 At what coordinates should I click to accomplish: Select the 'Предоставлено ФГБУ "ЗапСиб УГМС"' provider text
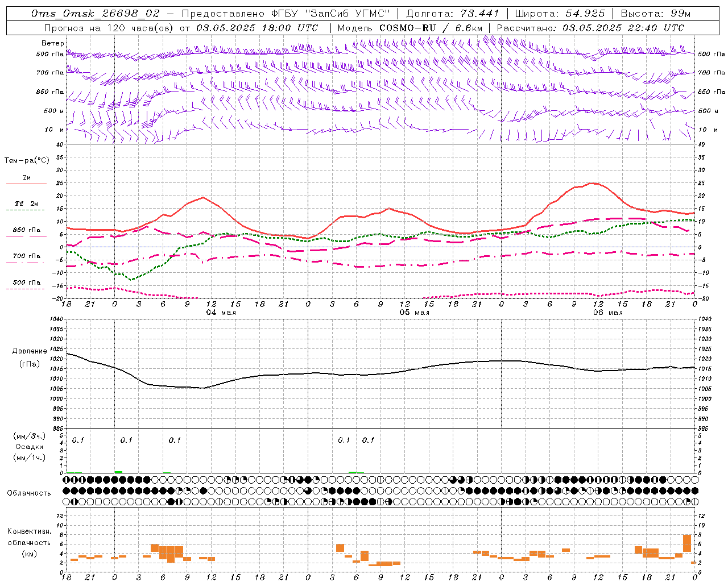[x=286, y=14]
